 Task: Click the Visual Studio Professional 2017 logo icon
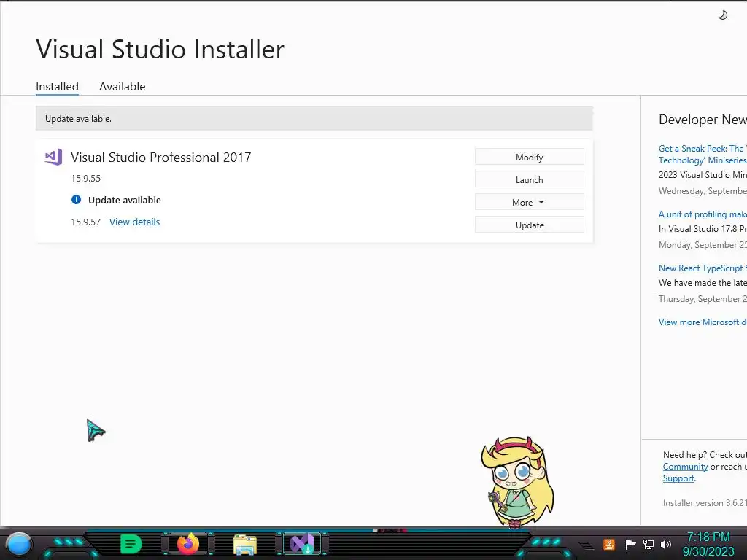pos(53,157)
